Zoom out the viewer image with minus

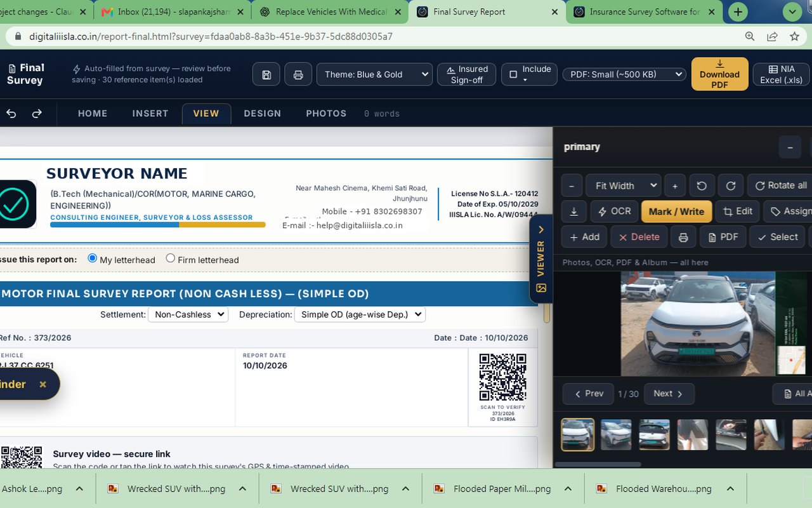pos(572,185)
